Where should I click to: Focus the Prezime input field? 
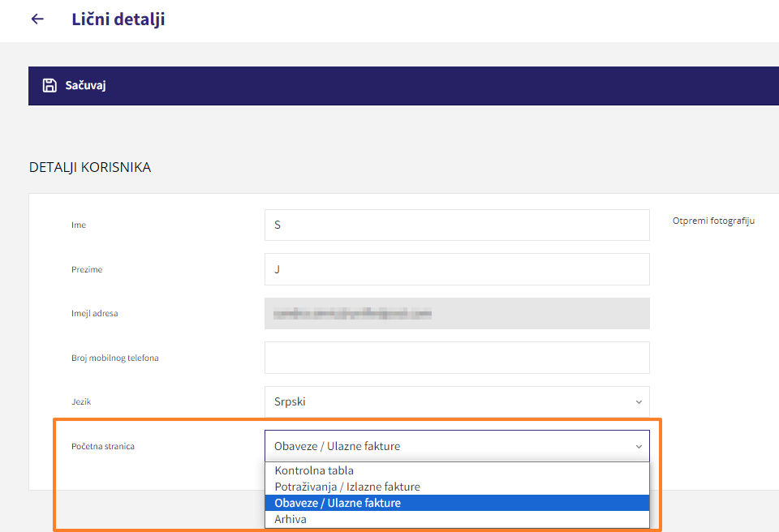[457, 269]
